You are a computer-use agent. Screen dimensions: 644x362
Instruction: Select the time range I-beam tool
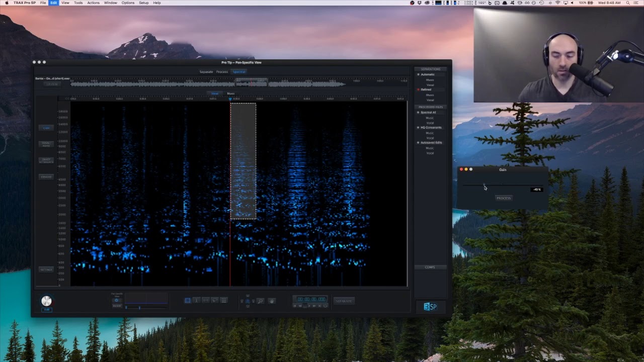coord(197,301)
